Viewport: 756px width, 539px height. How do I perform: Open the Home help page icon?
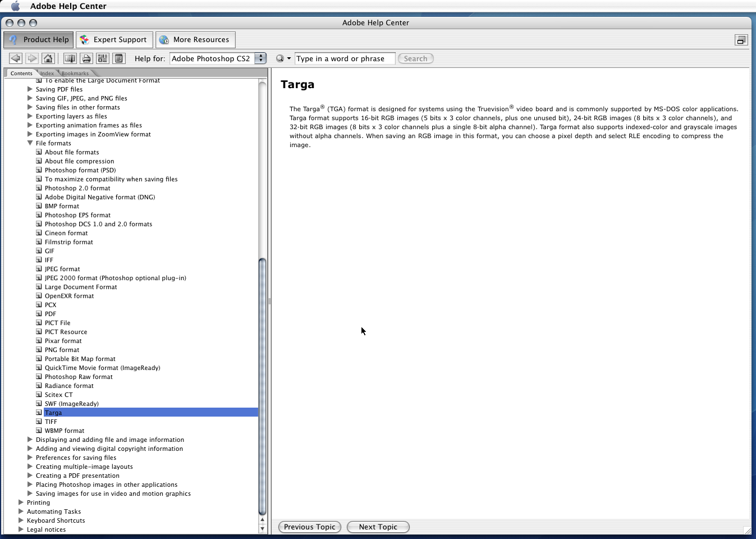point(48,58)
